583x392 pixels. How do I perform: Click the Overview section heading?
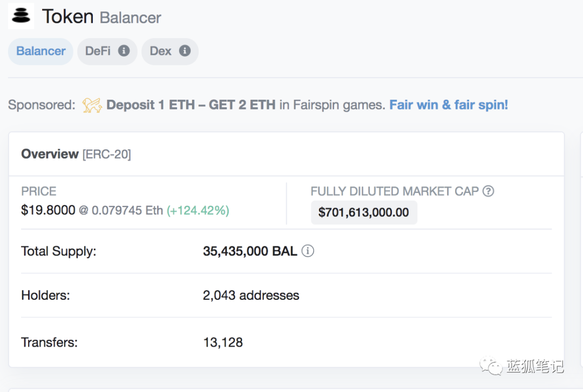50,154
